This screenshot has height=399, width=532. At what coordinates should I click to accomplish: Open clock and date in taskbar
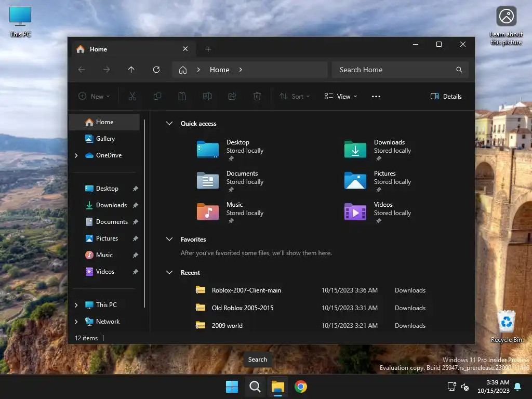[494, 387]
